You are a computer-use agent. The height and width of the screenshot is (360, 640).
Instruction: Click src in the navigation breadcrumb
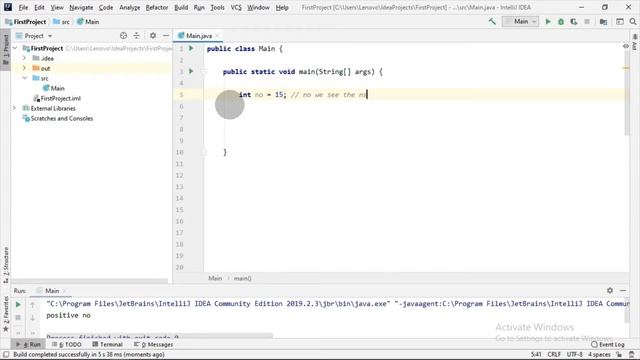coord(62,22)
